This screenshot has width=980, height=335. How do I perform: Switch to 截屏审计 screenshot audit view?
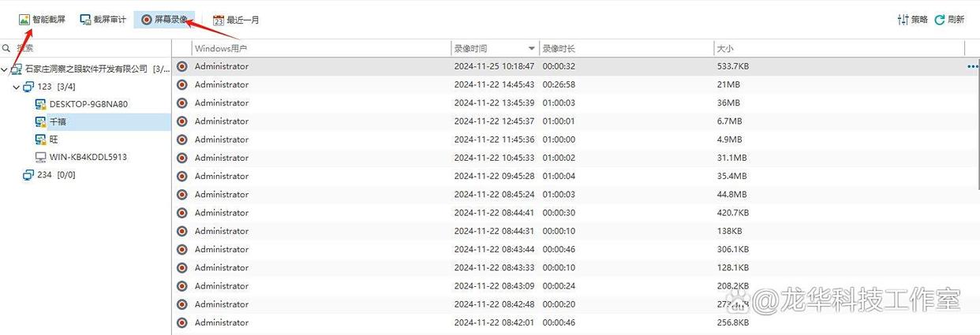[103, 20]
